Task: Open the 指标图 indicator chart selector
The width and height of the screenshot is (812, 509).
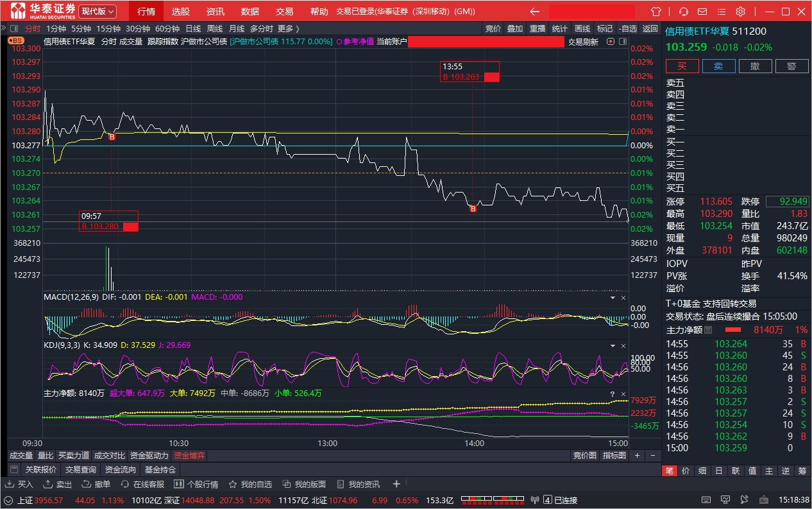Action: 614,455
